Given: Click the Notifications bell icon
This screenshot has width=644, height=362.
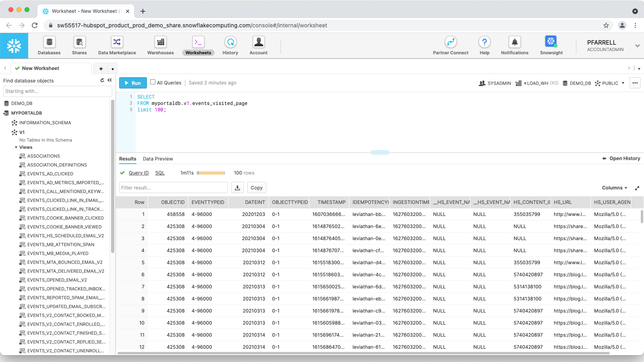Looking at the screenshot, I should click(x=514, y=42).
